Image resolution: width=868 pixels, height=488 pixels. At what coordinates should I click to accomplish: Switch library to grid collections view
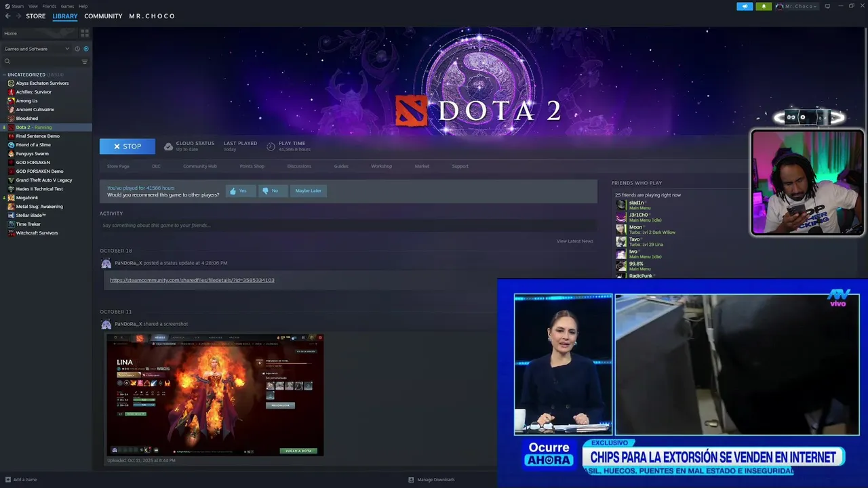pos(85,33)
